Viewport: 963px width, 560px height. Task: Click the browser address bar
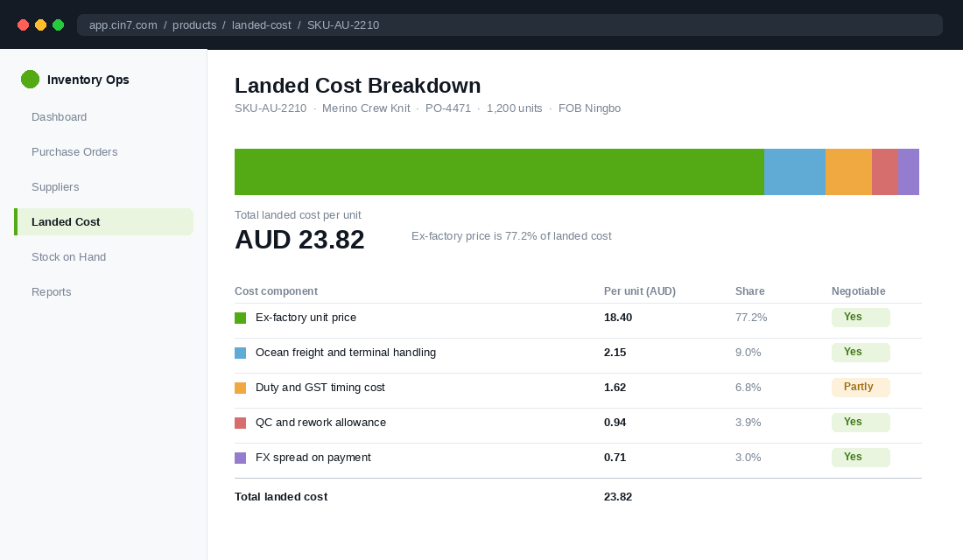point(510,25)
